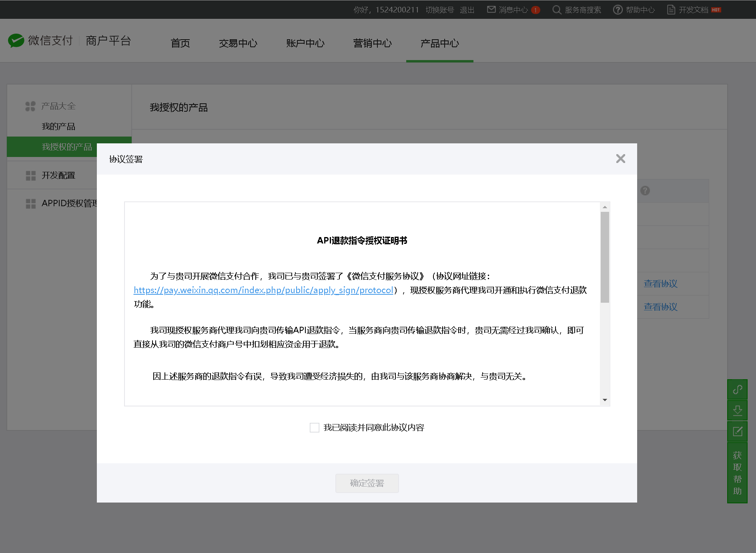The height and width of the screenshot is (553, 756).
Task: Click the edit feedback icon in right sidebar
Action: click(737, 431)
